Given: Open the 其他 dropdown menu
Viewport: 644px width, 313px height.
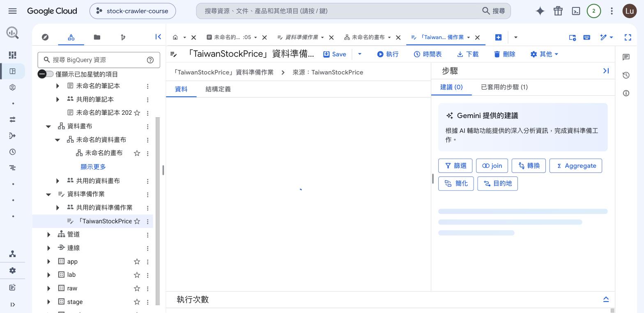Looking at the screenshot, I should coord(544,54).
